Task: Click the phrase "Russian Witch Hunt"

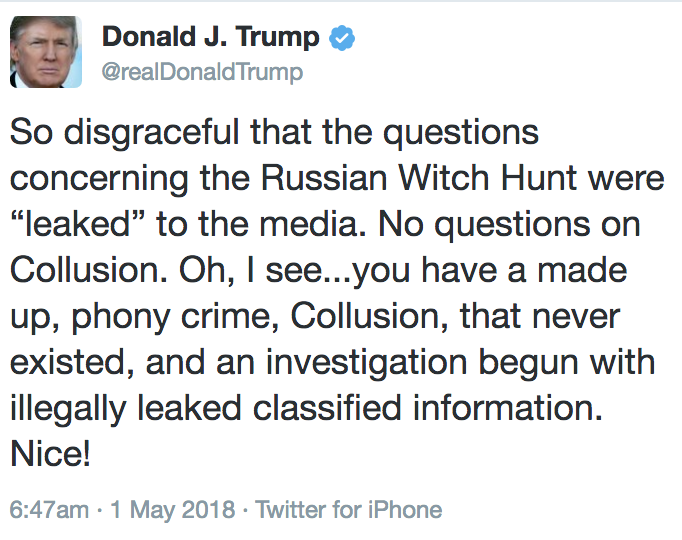Action: (384, 179)
